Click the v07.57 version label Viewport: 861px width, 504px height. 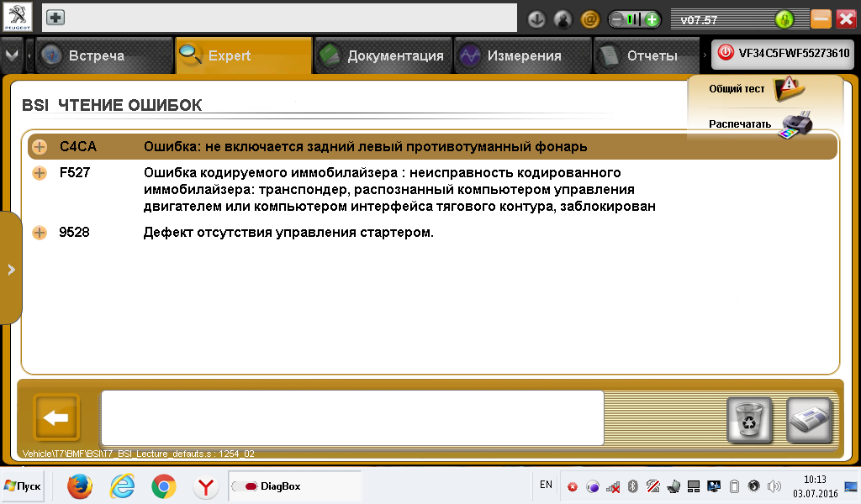[699, 20]
